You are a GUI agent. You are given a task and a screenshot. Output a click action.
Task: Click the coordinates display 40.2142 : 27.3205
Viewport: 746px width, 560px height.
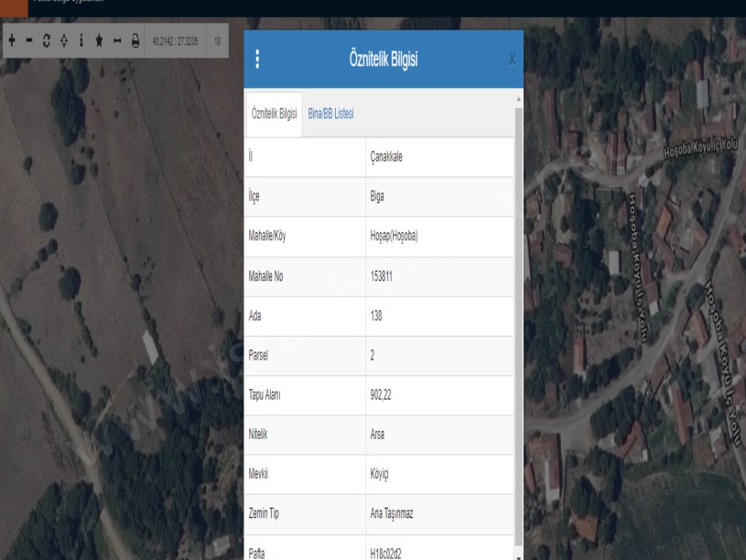pos(178,42)
